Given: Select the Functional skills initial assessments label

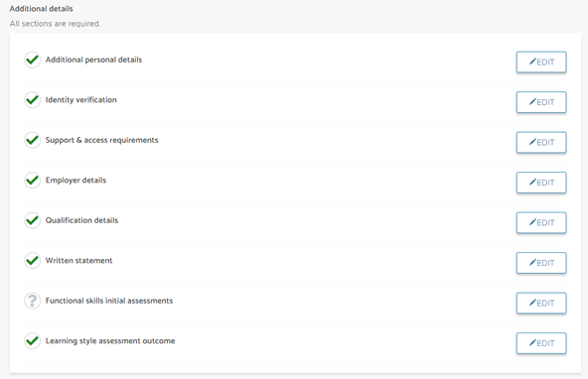Looking at the screenshot, I should click(109, 301).
